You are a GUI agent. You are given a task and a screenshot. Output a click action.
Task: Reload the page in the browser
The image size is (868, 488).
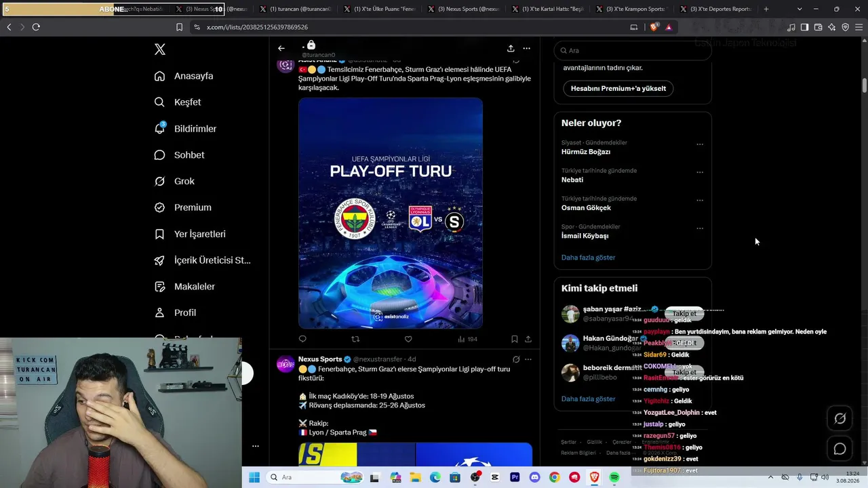pos(36,27)
